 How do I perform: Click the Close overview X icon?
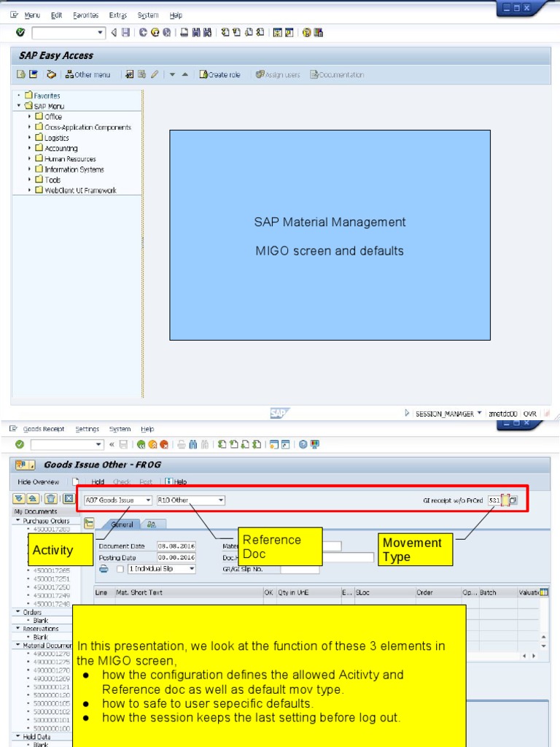(x=69, y=498)
